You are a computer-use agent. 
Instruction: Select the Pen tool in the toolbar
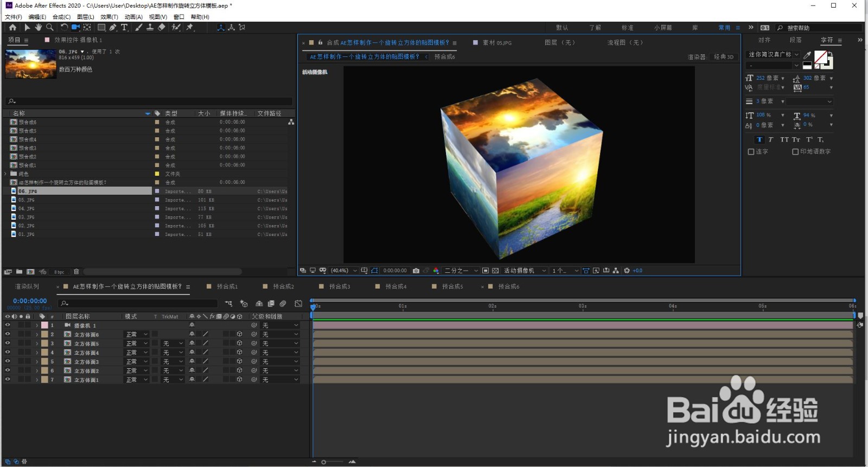pos(113,28)
